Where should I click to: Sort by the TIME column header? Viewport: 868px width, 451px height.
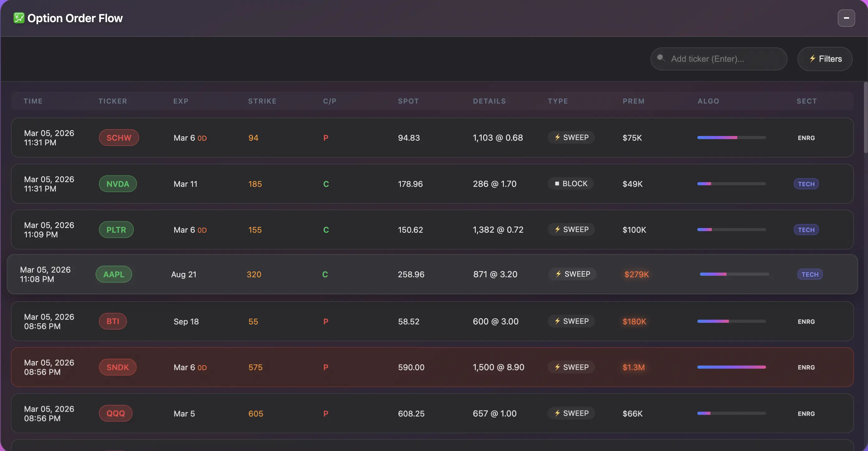(33, 101)
